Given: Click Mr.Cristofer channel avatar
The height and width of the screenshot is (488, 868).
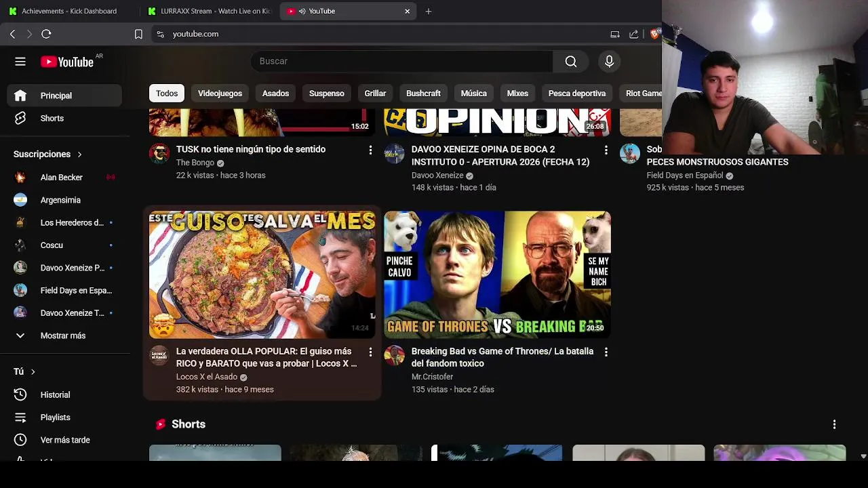Looking at the screenshot, I should 394,355.
